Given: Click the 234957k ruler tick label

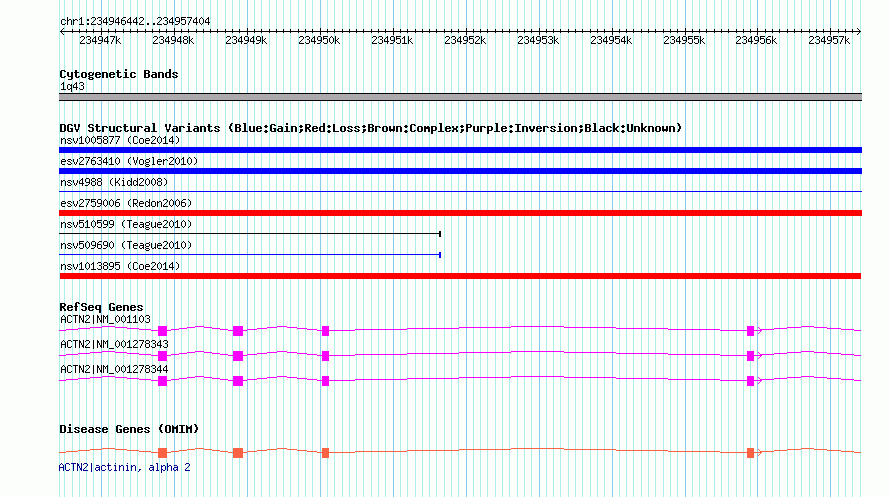Looking at the screenshot, I should point(829,40).
